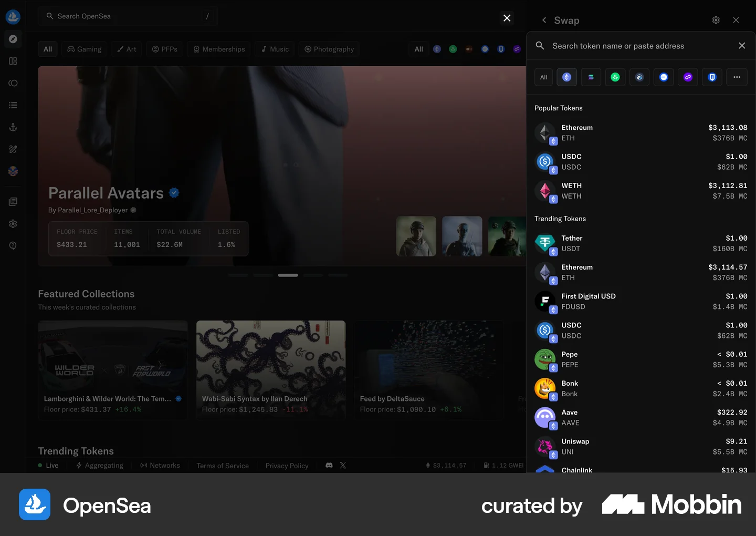Open the Resources documents icon in sidebar
Image resolution: width=756 pixels, height=536 pixels.
tap(13, 202)
